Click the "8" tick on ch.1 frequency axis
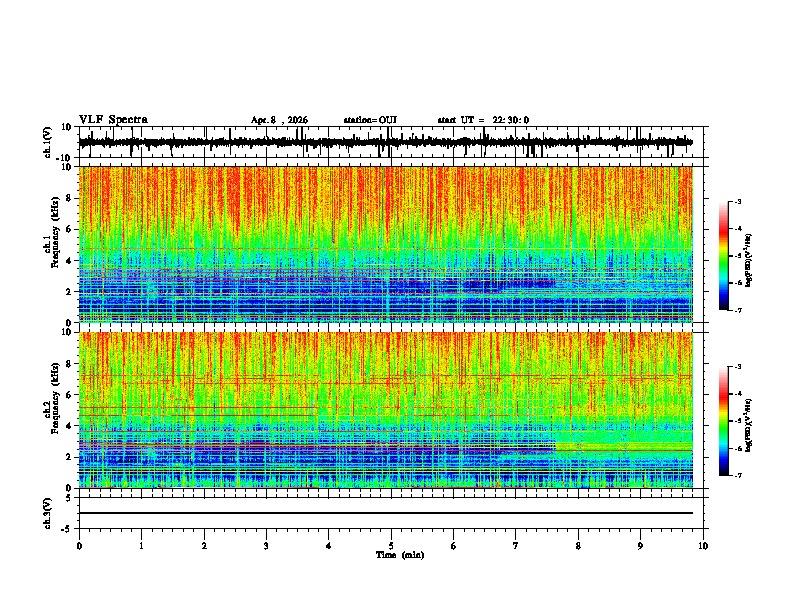792x612 pixels. tap(70, 198)
